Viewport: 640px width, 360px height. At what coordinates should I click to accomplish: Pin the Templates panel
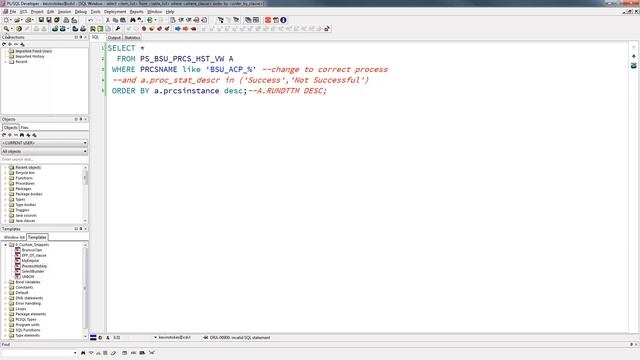click(x=81, y=229)
